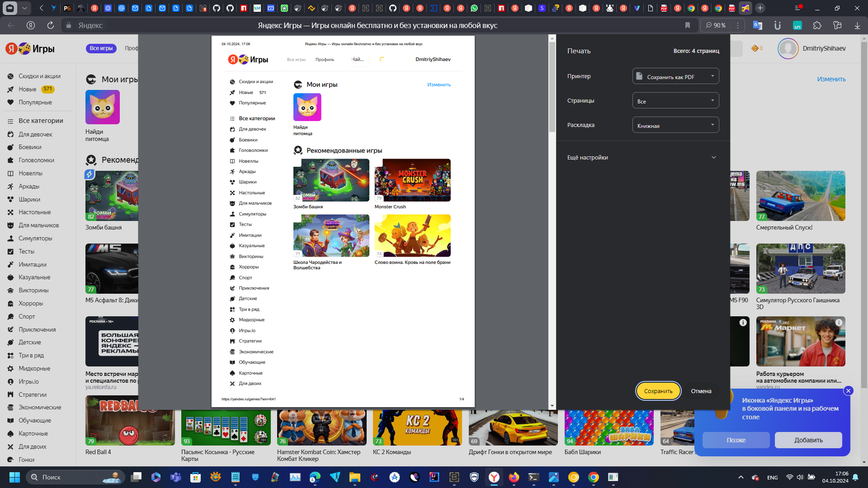This screenshot has height=488, width=868.
Task: Open the Страницы dropdown set to Все
Action: pos(675,101)
